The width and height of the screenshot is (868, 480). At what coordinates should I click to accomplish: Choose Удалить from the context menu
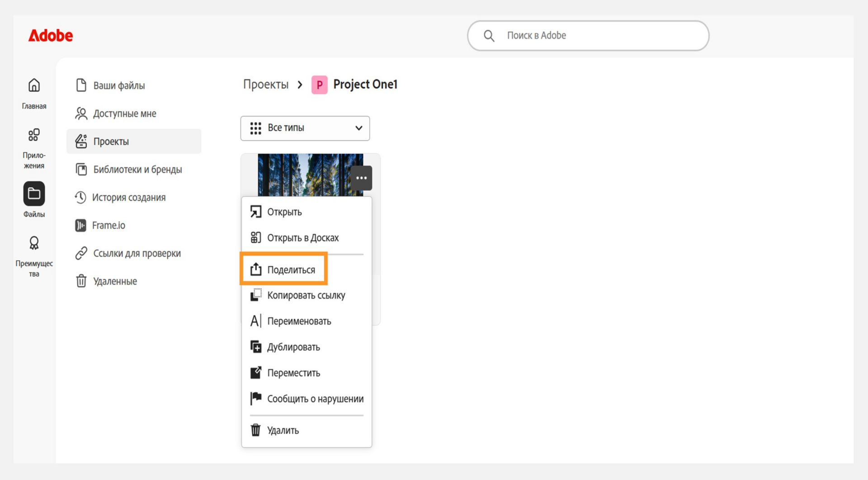coord(307,430)
